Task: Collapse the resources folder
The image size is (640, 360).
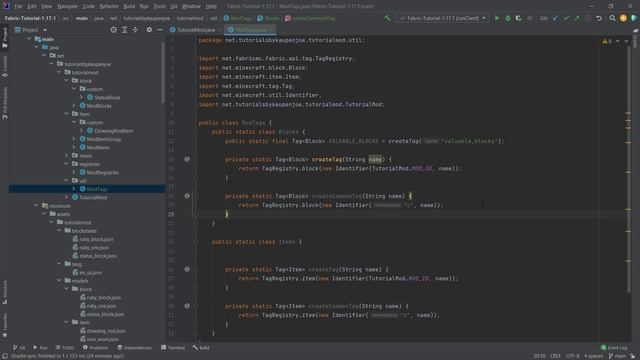Action: [36, 206]
